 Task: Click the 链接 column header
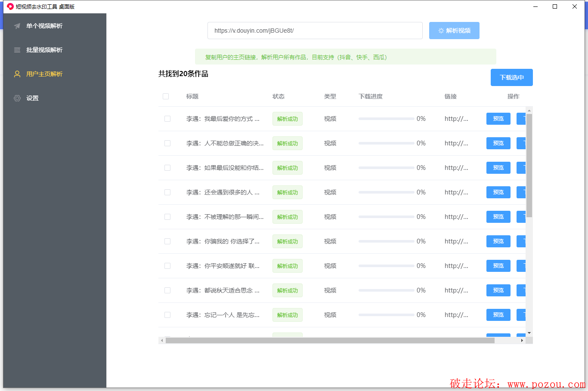[x=451, y=96]
